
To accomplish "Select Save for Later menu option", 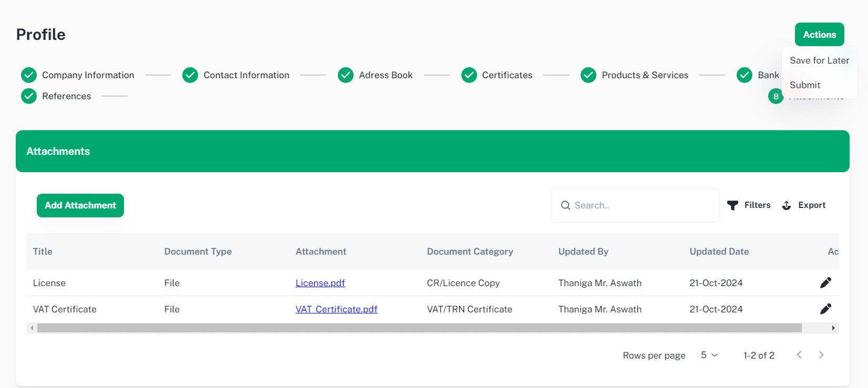I will 819,60.
